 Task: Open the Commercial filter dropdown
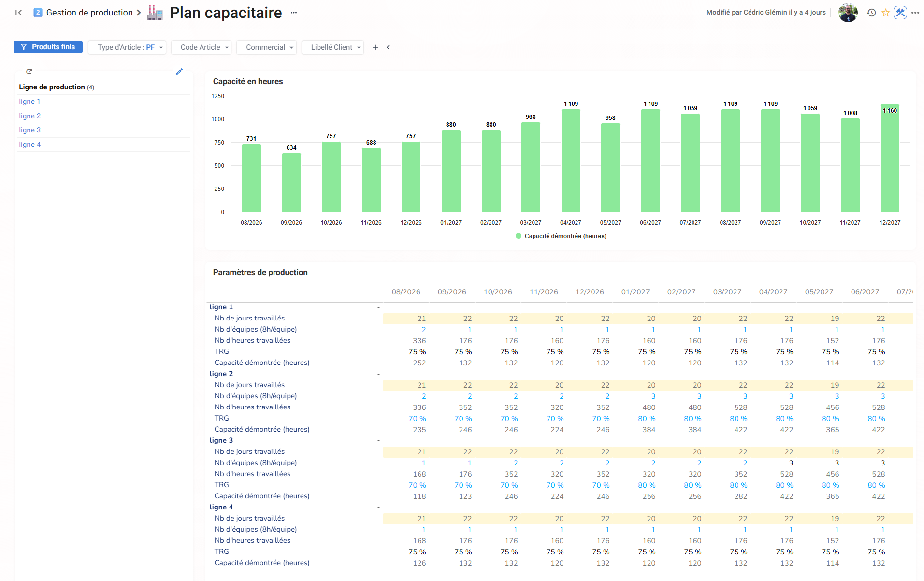(x=266, y=47)
